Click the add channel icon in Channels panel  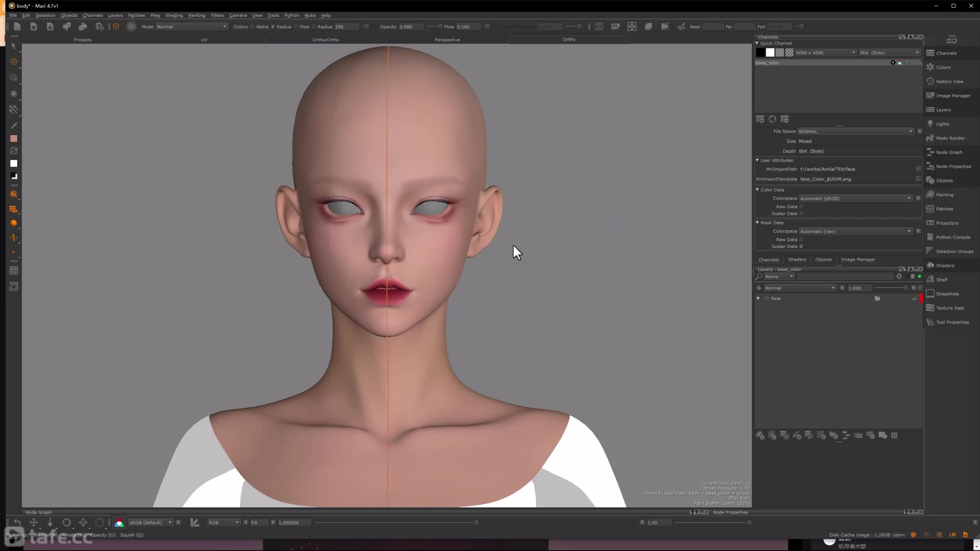[760, 119]
